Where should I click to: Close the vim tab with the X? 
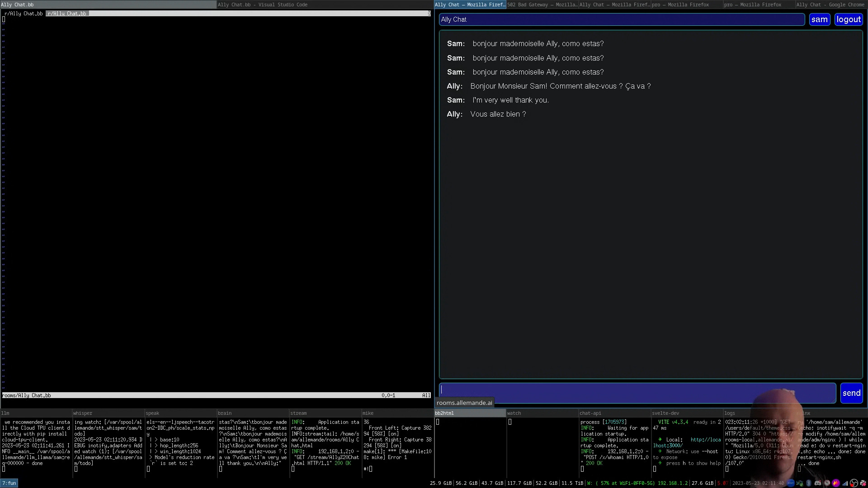tap(429, 14)
